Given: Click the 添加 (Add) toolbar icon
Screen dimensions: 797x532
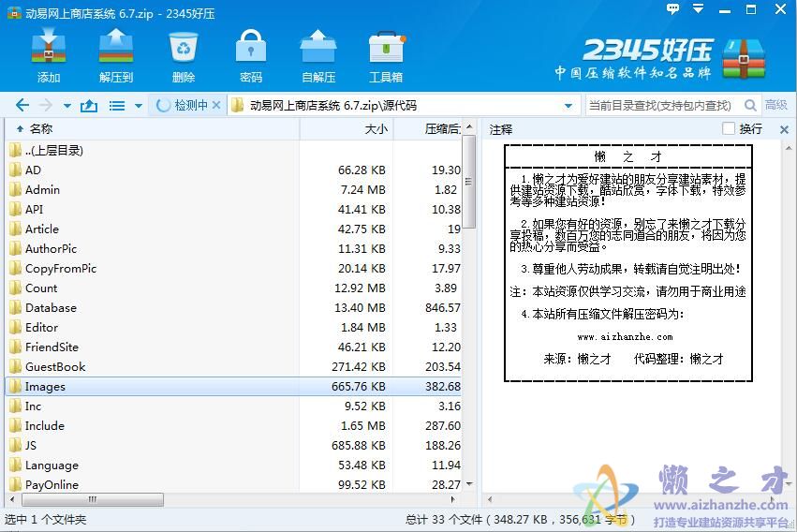Looking at the screenshot, I should 49,55.
